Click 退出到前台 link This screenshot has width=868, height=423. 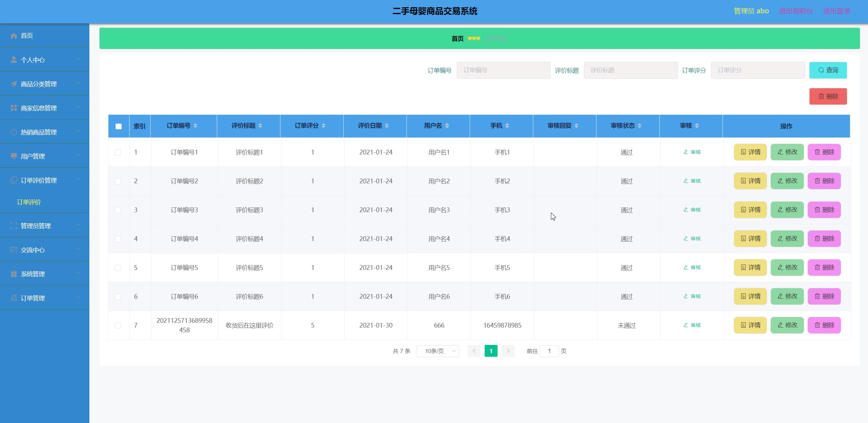(x=796, y=11)
